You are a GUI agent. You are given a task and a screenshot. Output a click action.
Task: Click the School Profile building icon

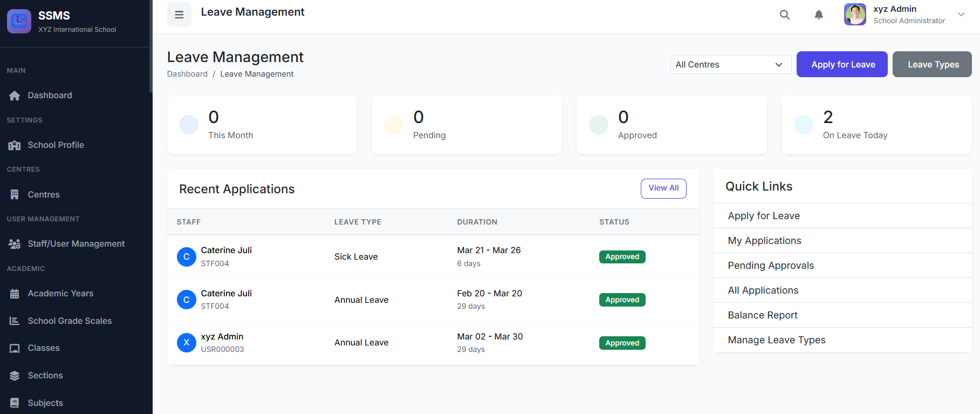click(15, 145)
